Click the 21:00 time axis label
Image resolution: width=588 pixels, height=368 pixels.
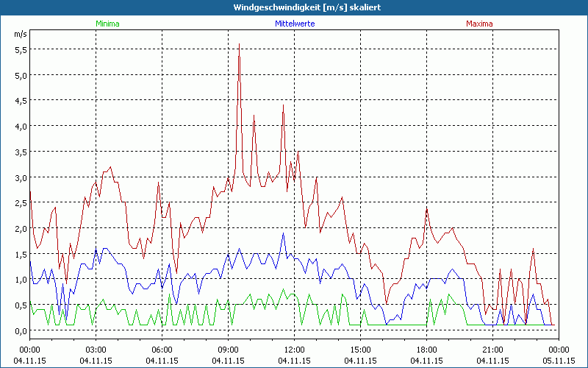(x=492, y=350)
